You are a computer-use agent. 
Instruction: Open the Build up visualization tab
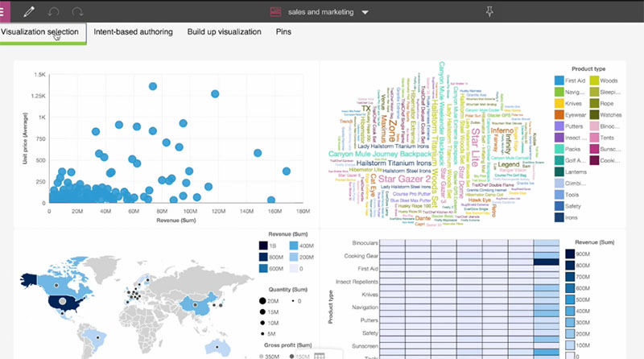coord(224,32)
